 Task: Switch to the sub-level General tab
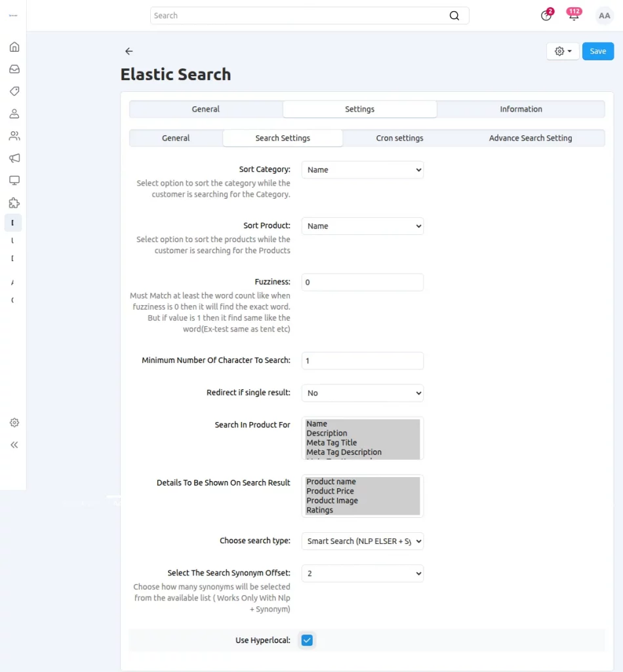[176, 138]
